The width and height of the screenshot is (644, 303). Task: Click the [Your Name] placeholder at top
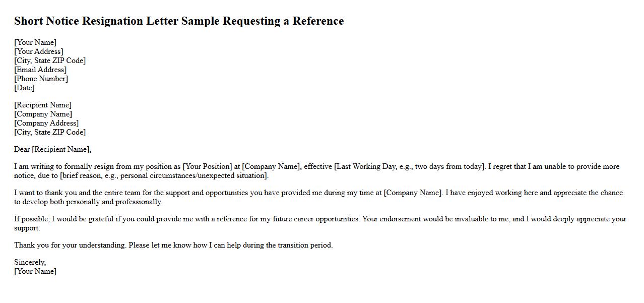[x=35, y=42]
